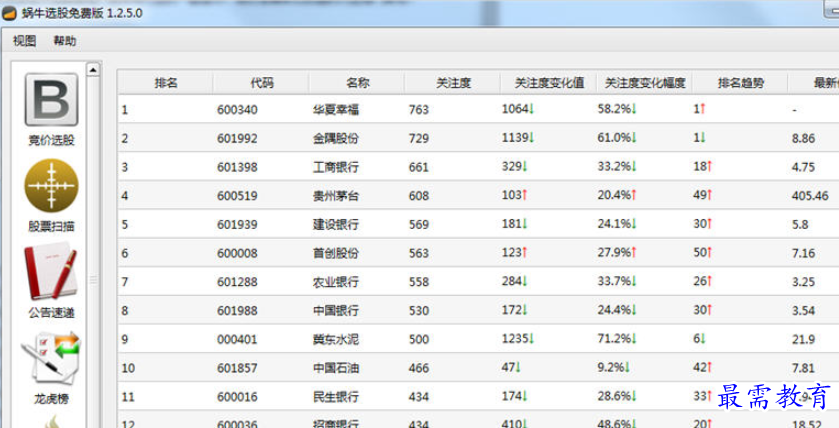Open the 竞价选股 sidebar icon
The width and height of the screenshot is (839, 428).
point(51,100)
